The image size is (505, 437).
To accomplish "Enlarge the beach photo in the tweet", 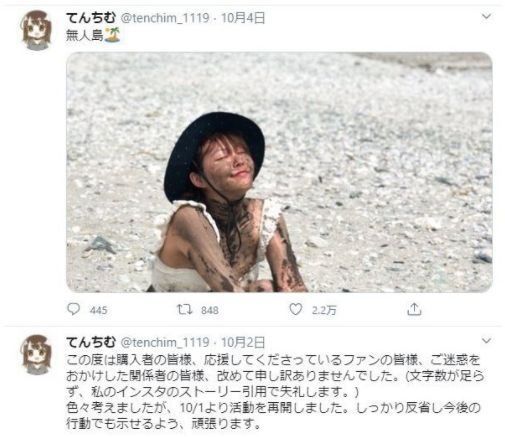I will point(279,172).
